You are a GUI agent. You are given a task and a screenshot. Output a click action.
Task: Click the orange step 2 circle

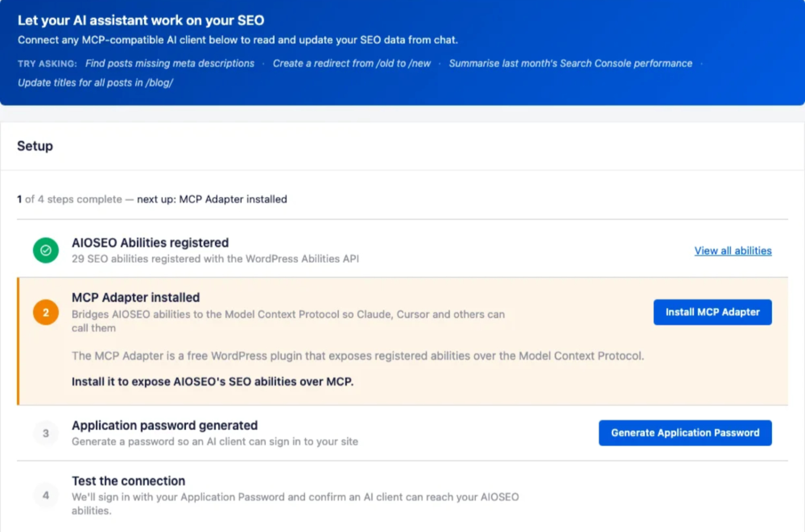coord(46,312)
